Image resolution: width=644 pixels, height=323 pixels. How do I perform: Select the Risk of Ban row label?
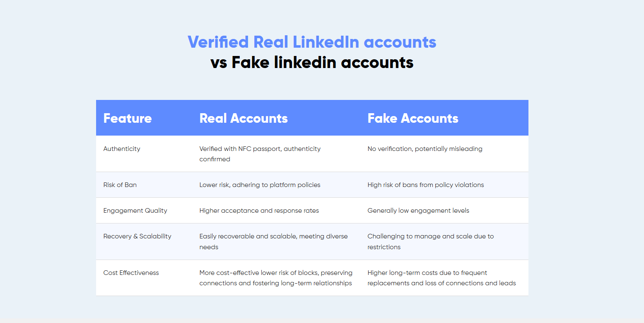coord(120,185)
